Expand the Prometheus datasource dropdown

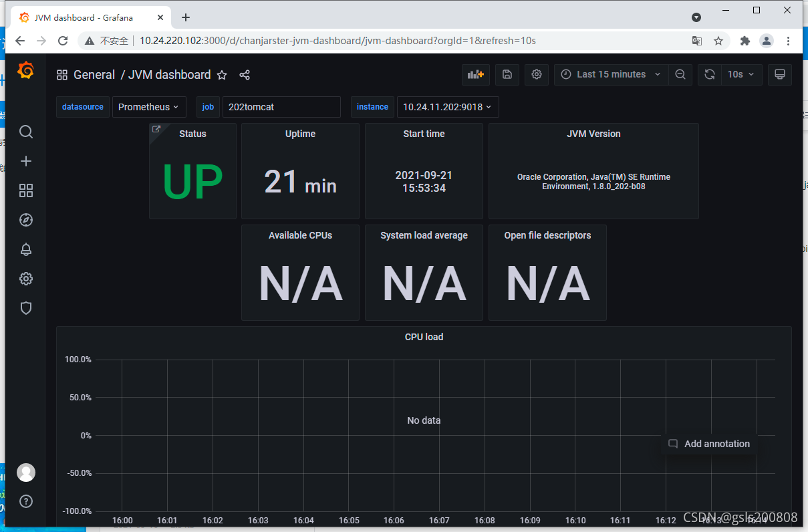pos(149,107)
